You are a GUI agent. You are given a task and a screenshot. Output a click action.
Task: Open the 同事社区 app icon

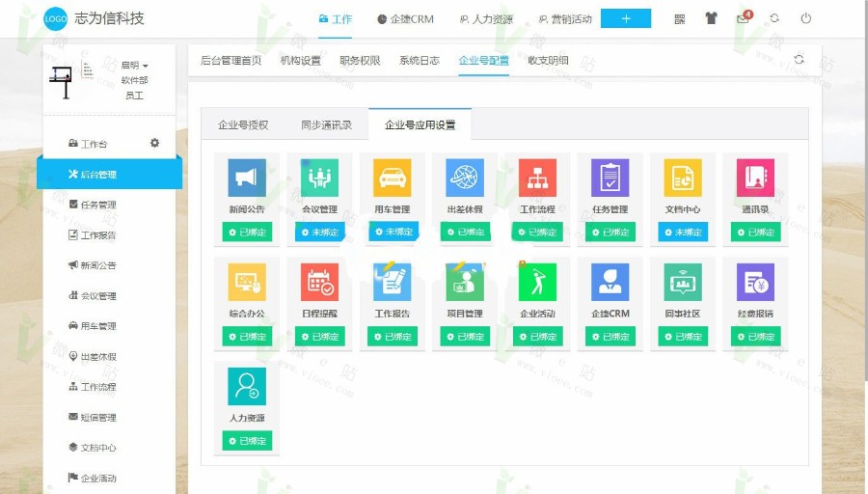click(x=683, y=282)
